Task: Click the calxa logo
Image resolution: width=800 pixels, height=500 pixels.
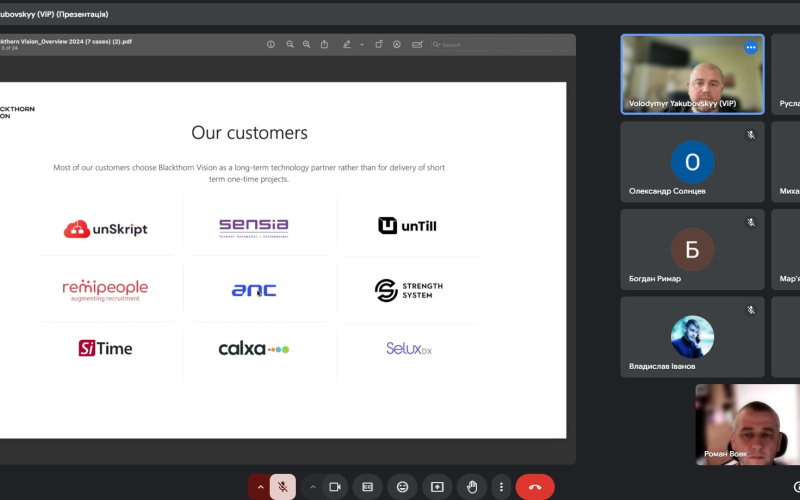Action: click(254, 349)
